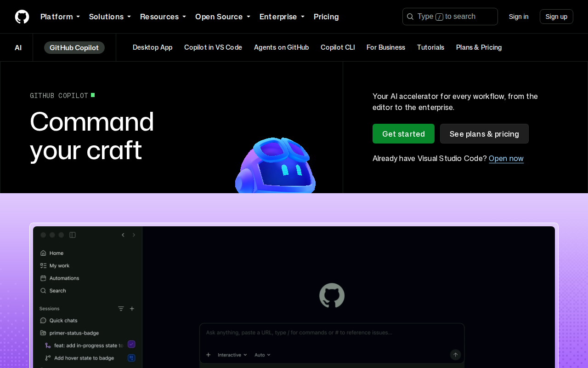The image size is (588, 368).
Task: Click the Open now link
Action: coord(506,158)
